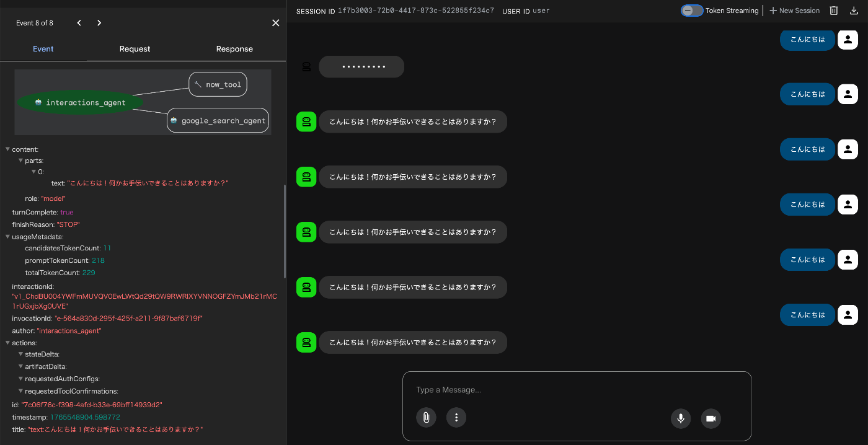Click the timestamp value 1765548904.598772
The width and height of the screenshot is (868, 445).
(85, 418)
